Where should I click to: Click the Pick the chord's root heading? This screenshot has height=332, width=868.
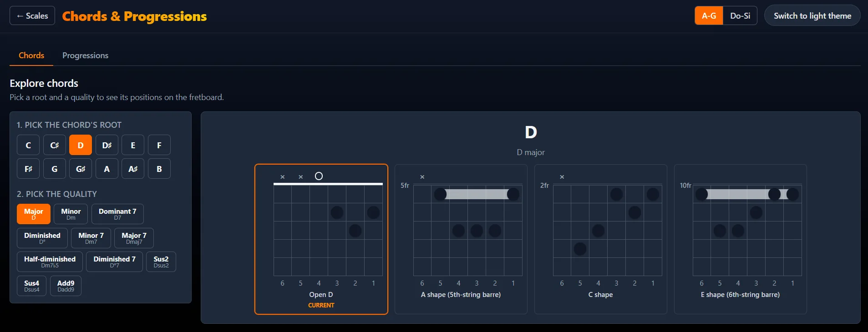(69, 125)
